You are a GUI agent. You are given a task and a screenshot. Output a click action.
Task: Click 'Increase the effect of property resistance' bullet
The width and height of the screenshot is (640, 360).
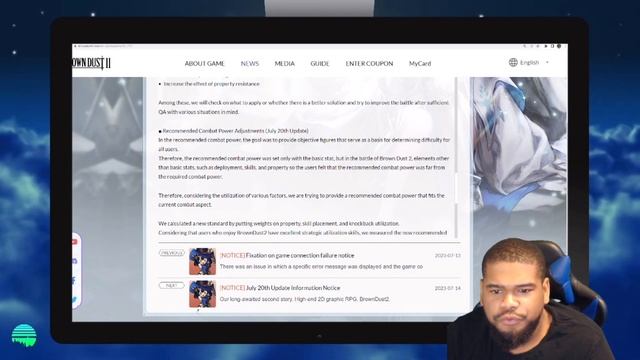click(211, 84)
